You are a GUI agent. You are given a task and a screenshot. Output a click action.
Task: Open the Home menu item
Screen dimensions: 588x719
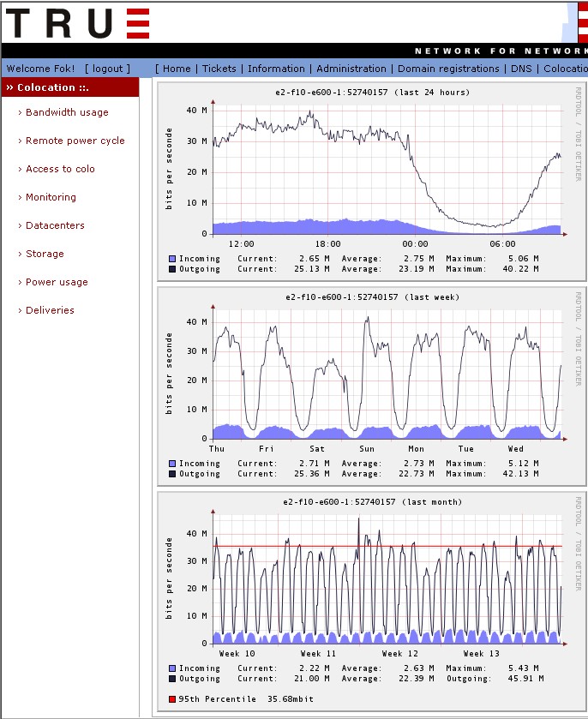point(177,69)
